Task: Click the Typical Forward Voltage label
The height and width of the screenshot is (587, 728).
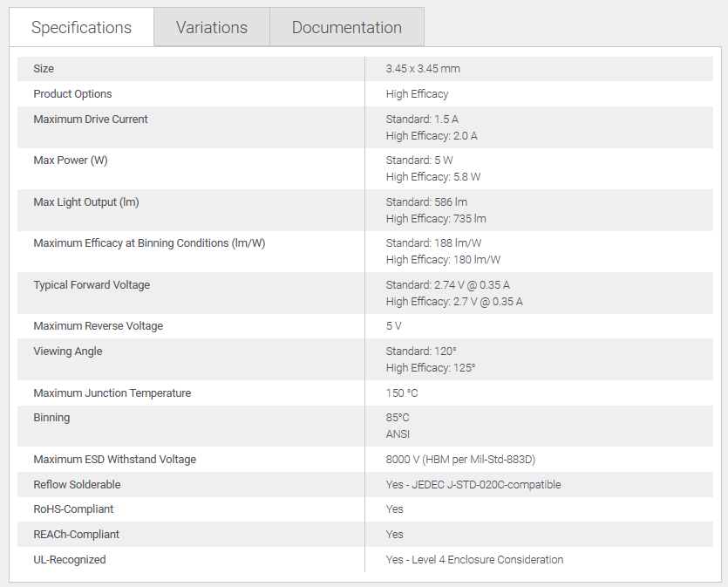Action: tap(92, 285)
